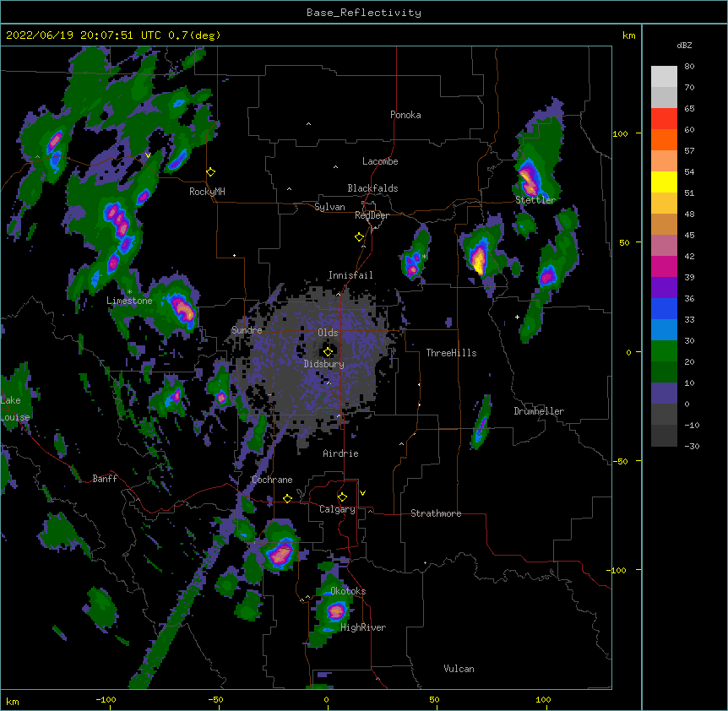This screenshot has height=711, width=728.
Task: Click the RockyMH label
Action: click(x=207, y=192)
